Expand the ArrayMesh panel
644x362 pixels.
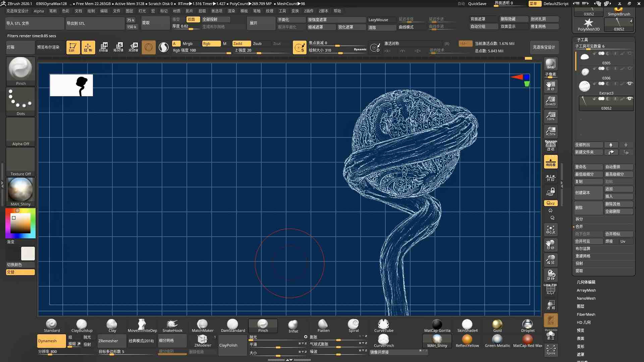point(586,290)
